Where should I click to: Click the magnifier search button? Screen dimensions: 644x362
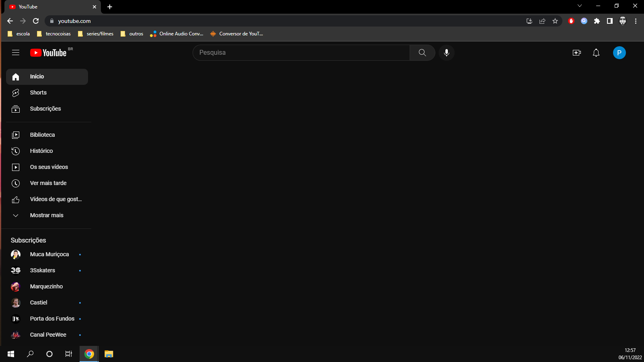point(422,53)
